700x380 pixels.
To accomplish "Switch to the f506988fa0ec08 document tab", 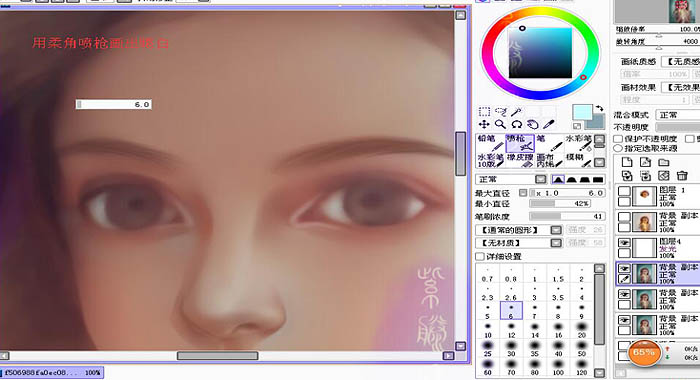I will (x=52, y=372).
